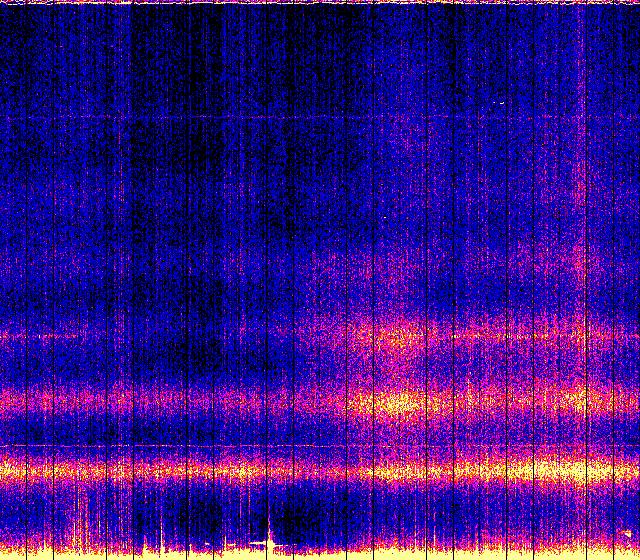Image resolution: width=640 pixels, height=560 pixels.
Task: Click the brightest yellow hotspot in the middle band
Action: click(x=402, y=403)
